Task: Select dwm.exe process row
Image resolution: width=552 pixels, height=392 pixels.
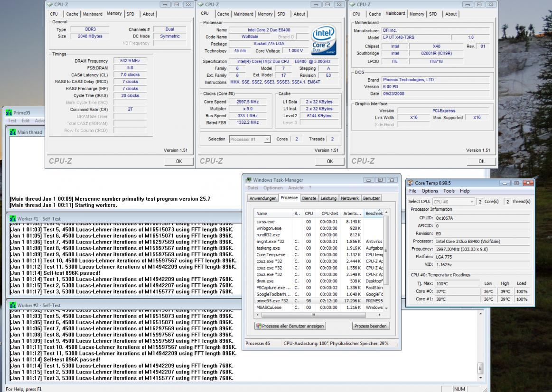Action: click(319, 281)
